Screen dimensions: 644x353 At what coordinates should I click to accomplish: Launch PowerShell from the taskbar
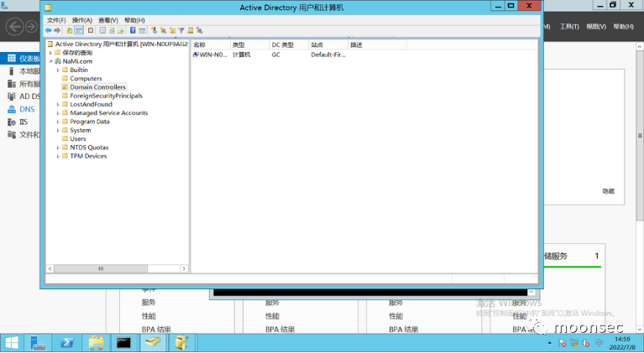pyautogui.click(x=67, y=343)
